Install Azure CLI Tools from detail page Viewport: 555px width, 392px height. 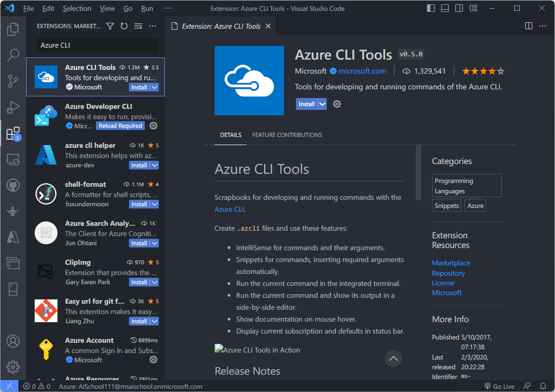307,104
